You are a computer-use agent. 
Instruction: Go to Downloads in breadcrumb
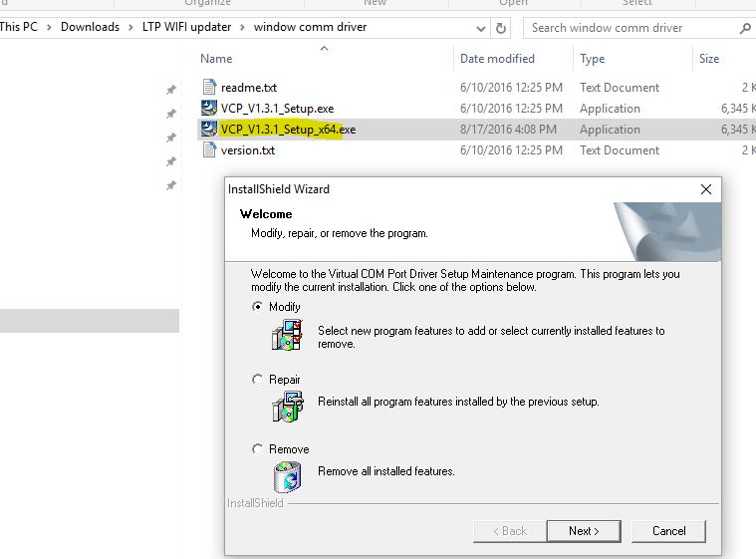coord(90,27)
